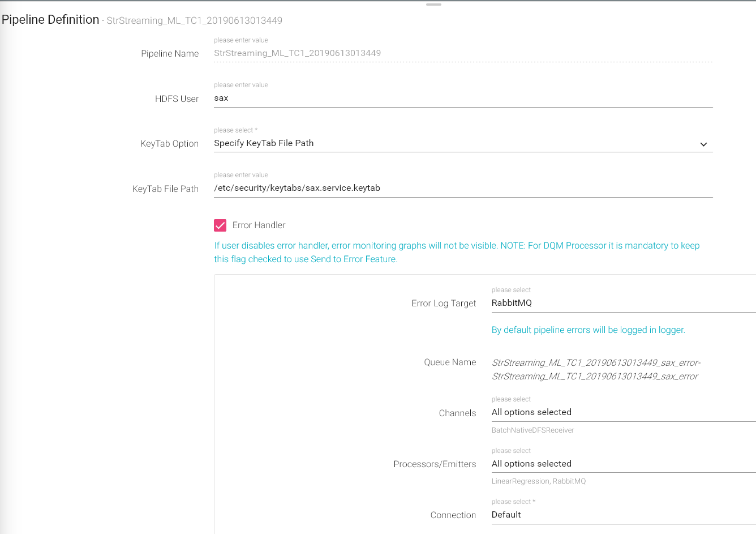Click the 'Processors/Emitters' label

pos(435,464)
